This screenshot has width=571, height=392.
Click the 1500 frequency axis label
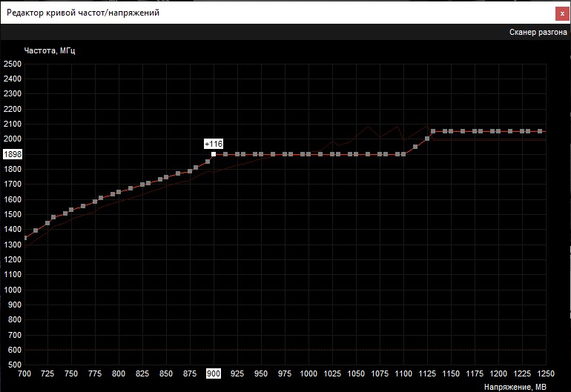tap(13, 214)
